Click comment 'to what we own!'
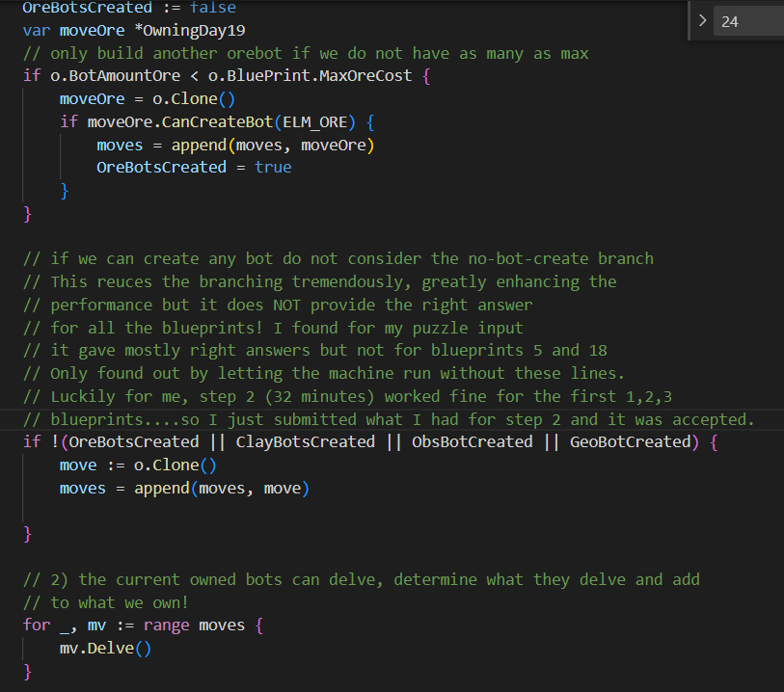The width and height of the screenshot is (784, 692). point(105,602)
